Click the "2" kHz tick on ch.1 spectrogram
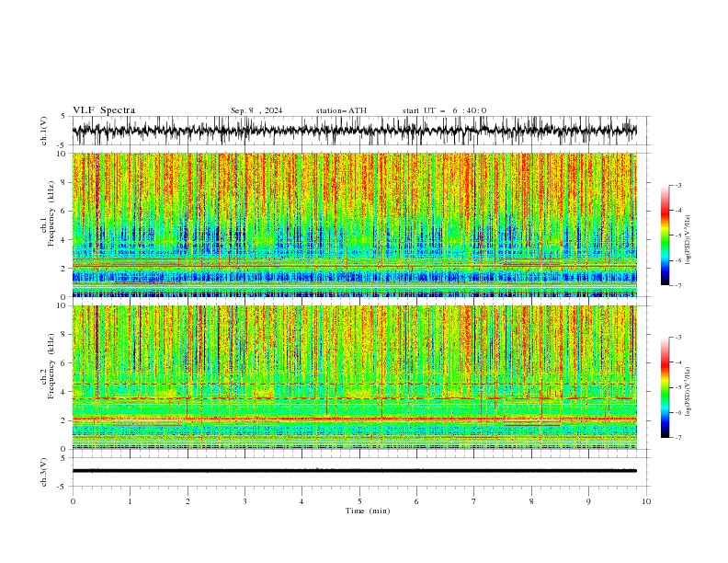 (x=64, y=269)
